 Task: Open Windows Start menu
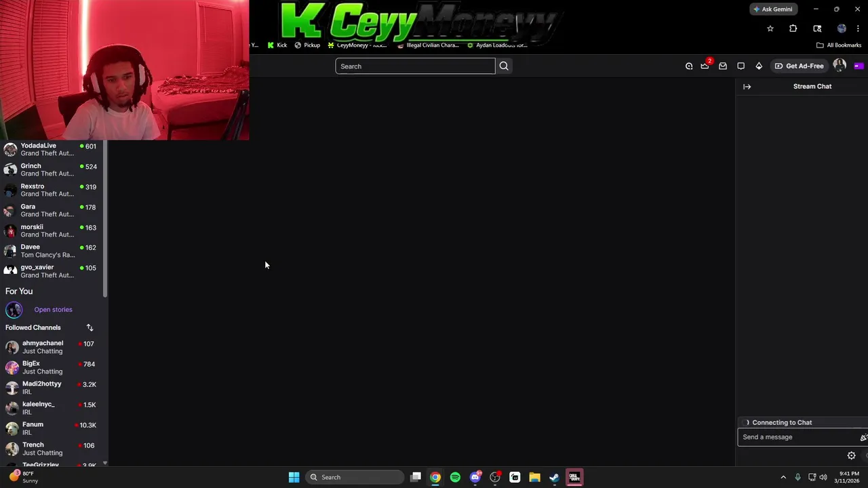coord(294,477)
